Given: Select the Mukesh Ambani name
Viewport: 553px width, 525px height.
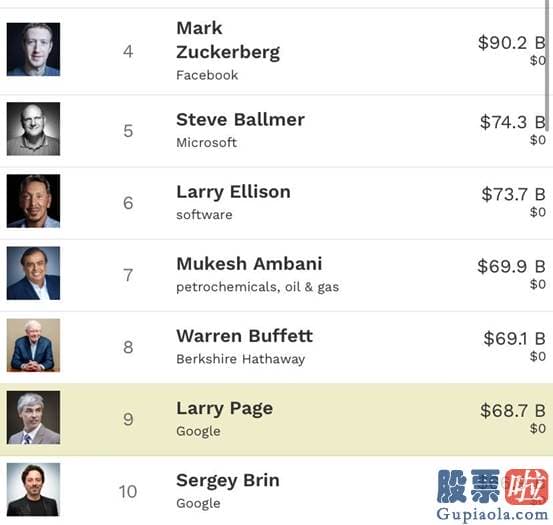Looking at the screenshot, I should click(x=249, y=264).
